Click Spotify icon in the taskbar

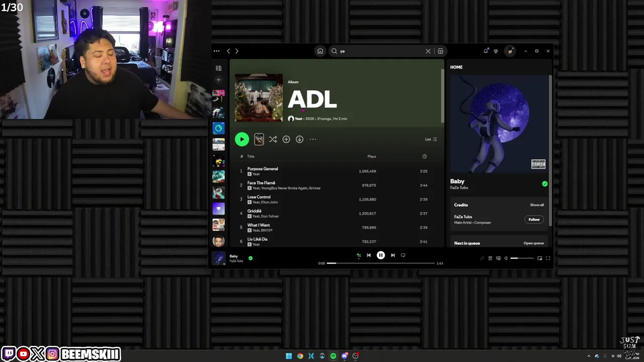pyautogui.click(x=333, y=356)
